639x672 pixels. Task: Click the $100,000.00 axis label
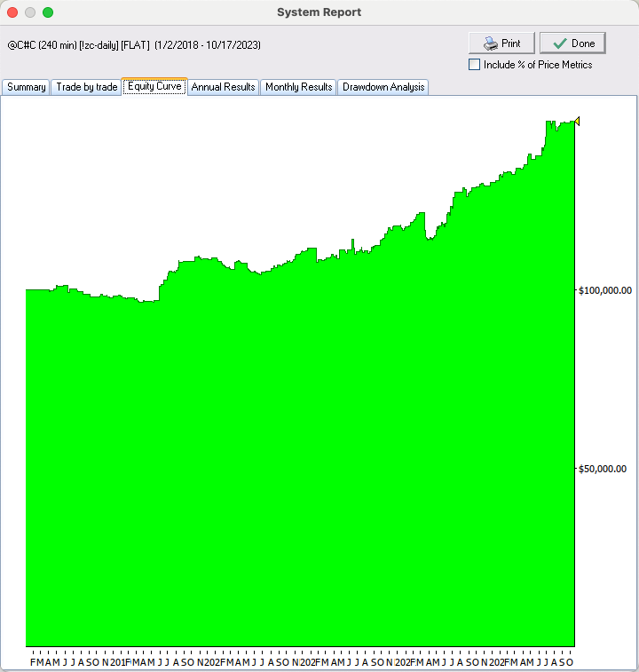[605, 290]
